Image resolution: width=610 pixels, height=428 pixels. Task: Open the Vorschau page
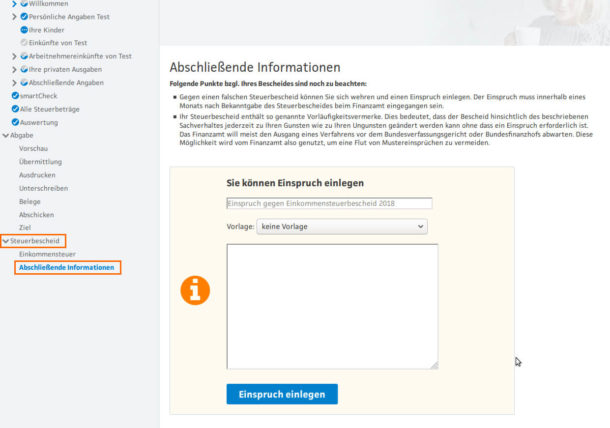tap(33, 148)
